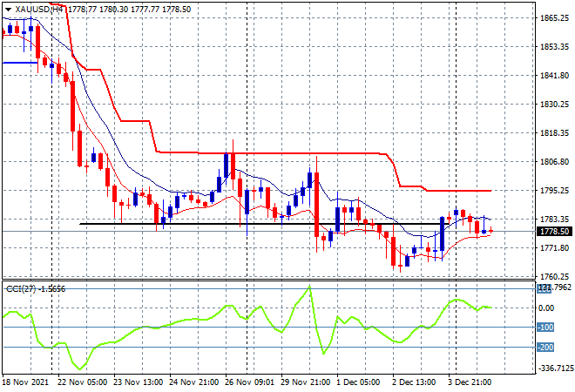Screen dimensions: 575x392
Task: Click the 1 Dec 05:00 time label
Action: click(358, 382)
